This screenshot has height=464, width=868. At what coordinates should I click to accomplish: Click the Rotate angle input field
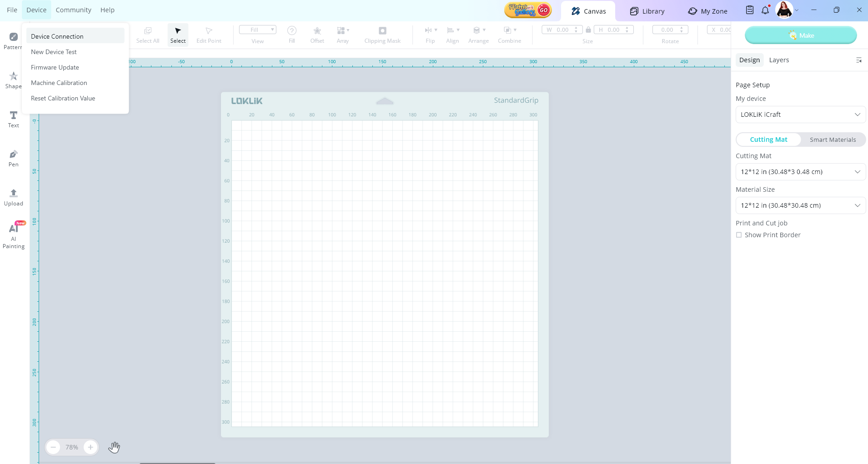click(667, 30)
